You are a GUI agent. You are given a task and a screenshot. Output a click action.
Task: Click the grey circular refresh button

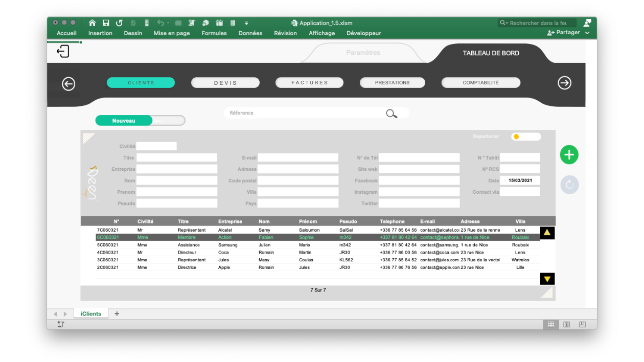pos(569,185)
